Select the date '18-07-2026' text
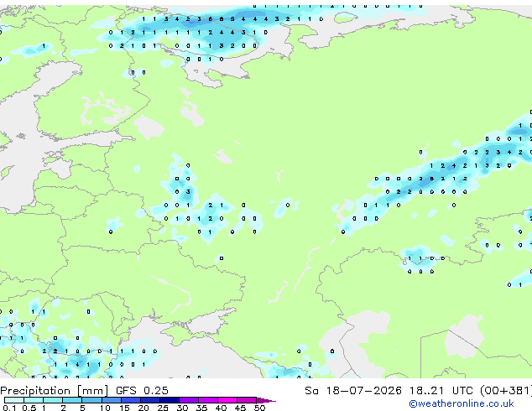Screen dimensions: 532x411 click(363, 391)
